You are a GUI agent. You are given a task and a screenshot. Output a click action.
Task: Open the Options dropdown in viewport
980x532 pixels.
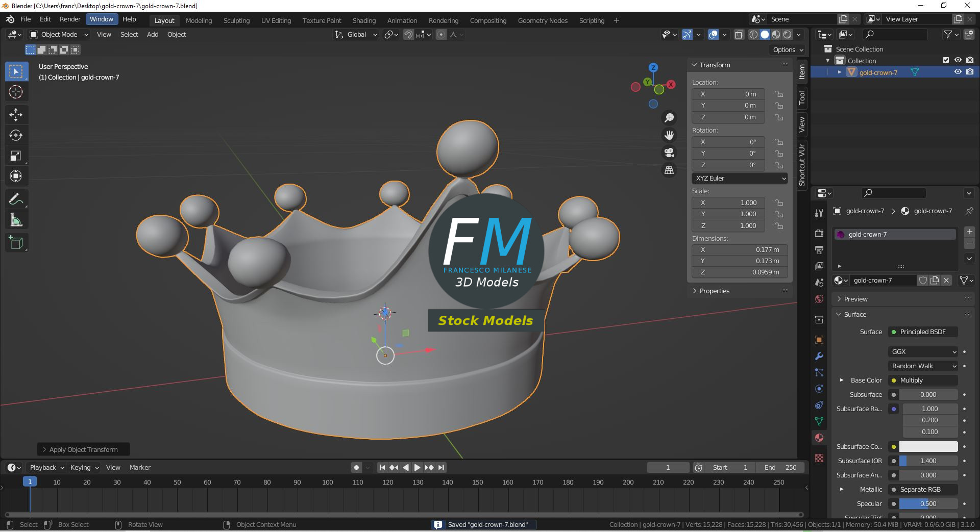[x=788, y=49]
